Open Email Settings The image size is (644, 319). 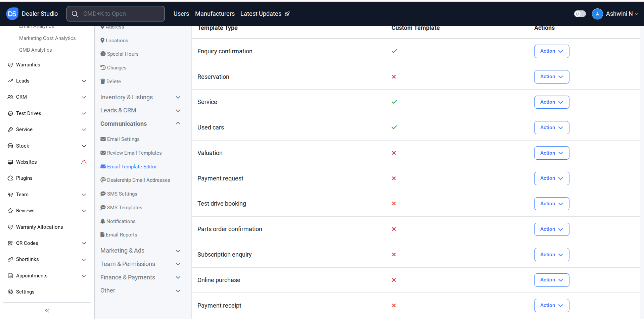(120, 139)
